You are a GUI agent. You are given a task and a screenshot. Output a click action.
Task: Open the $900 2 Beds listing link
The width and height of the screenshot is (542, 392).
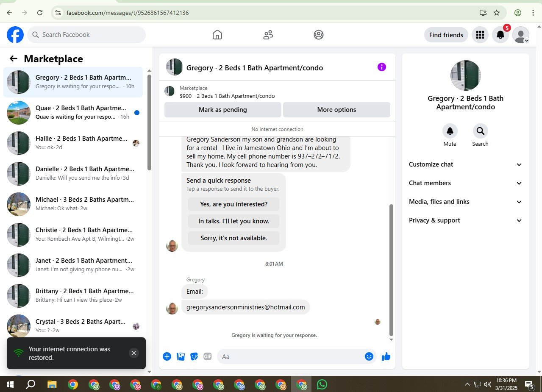(227, 96)
